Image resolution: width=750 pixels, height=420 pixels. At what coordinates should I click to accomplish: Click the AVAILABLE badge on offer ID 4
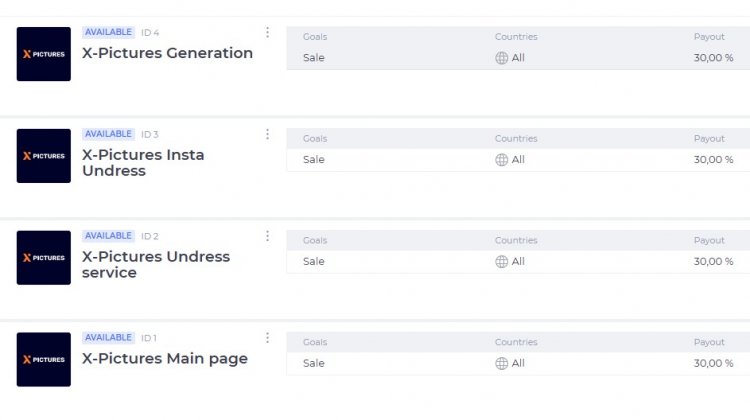click(108, 32)
